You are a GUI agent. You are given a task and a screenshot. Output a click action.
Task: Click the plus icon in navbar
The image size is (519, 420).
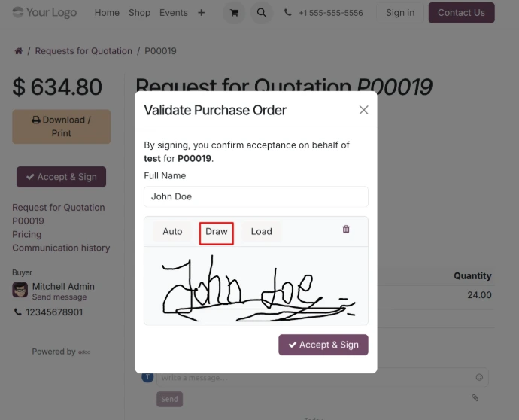tap(201, 13)
